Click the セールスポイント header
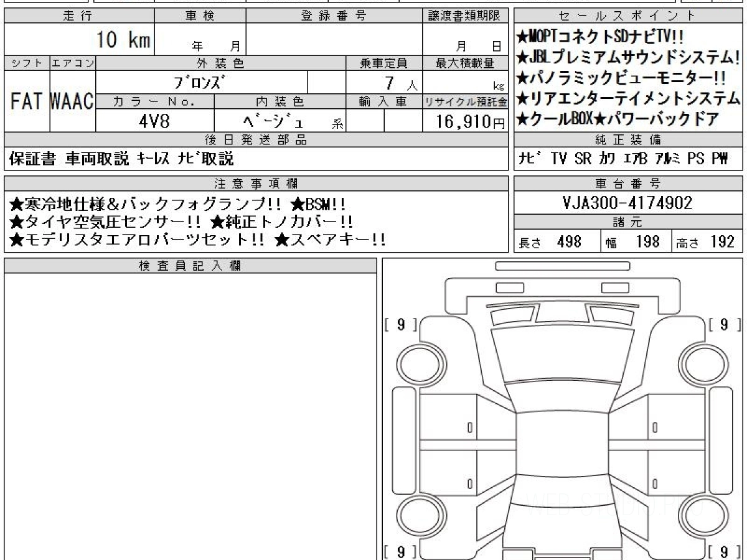This screenshot has height=560, width=747. [628, 16]
